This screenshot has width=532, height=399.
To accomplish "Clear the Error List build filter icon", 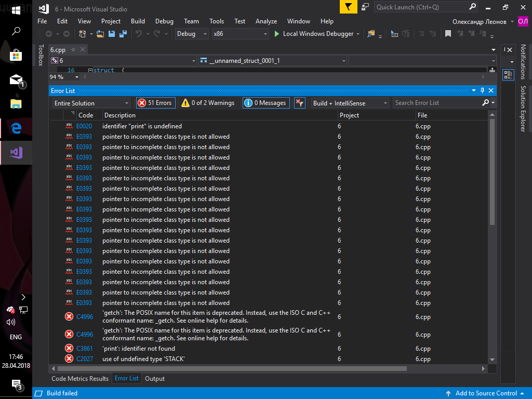I will coord(299,103).
